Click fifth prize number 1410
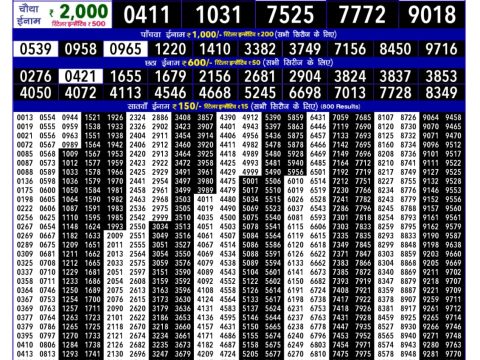The height and width of the screenshot is (360, 480). pyautogui.click(x=215, y=49)
